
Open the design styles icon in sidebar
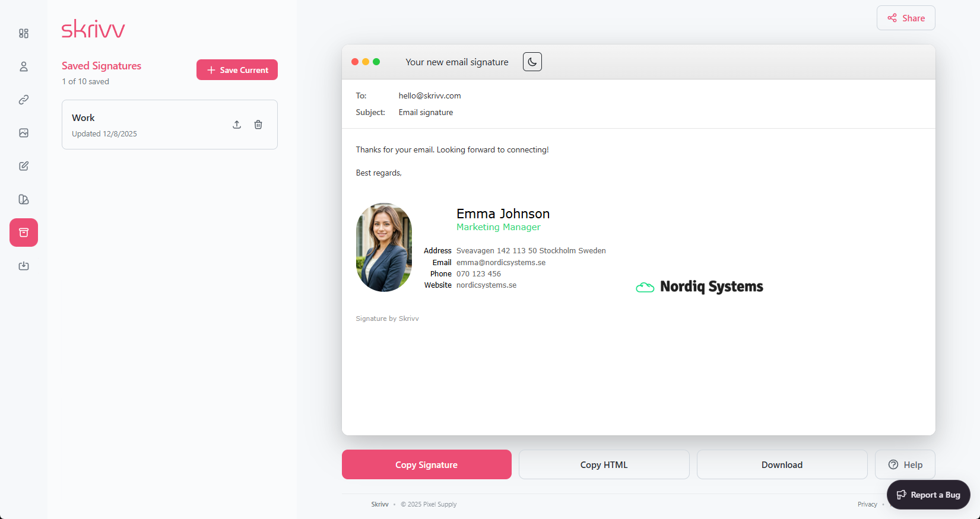coord(24,199)
